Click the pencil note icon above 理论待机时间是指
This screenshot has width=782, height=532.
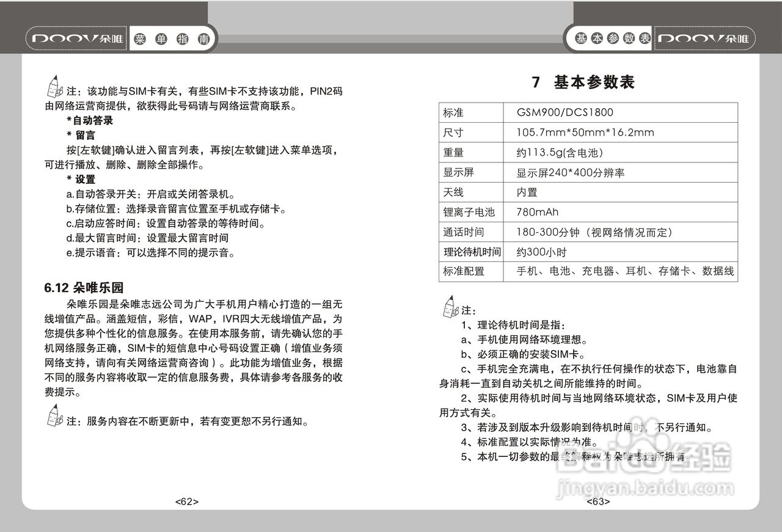pyautogui.click(x=450, y=307)
